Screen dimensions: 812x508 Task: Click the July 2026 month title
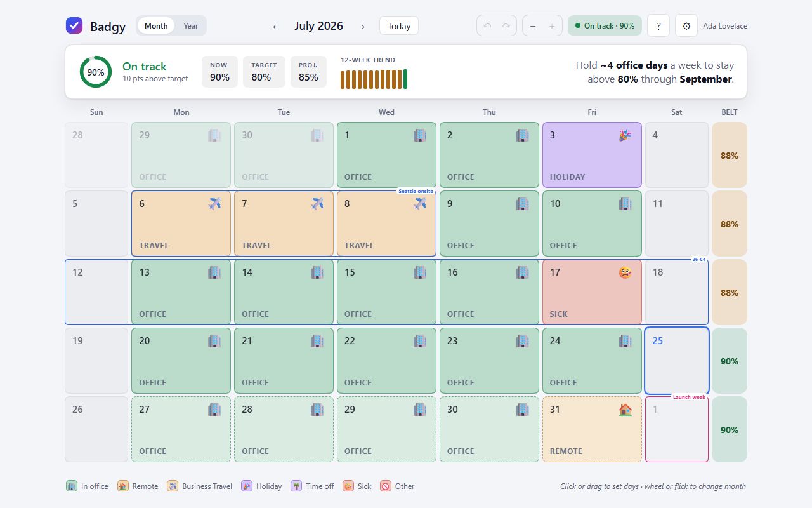[318, 26]
